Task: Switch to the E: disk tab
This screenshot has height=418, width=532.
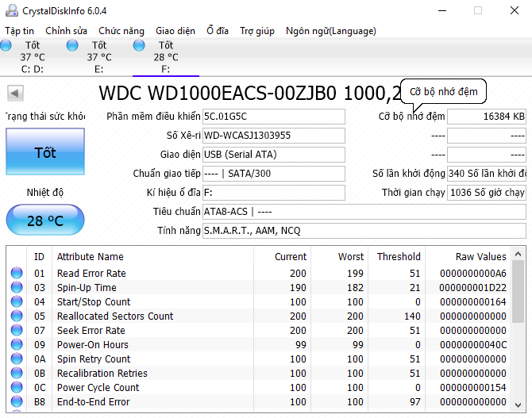Action: click(99, 57)
